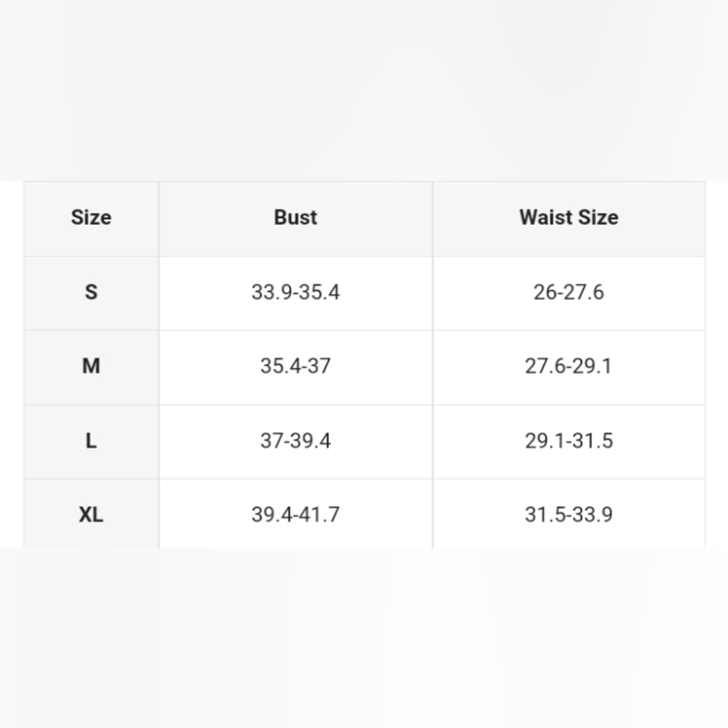
Task: Click the blank gray area above the table
Action: pyautogui.click(x=364, y=87)
